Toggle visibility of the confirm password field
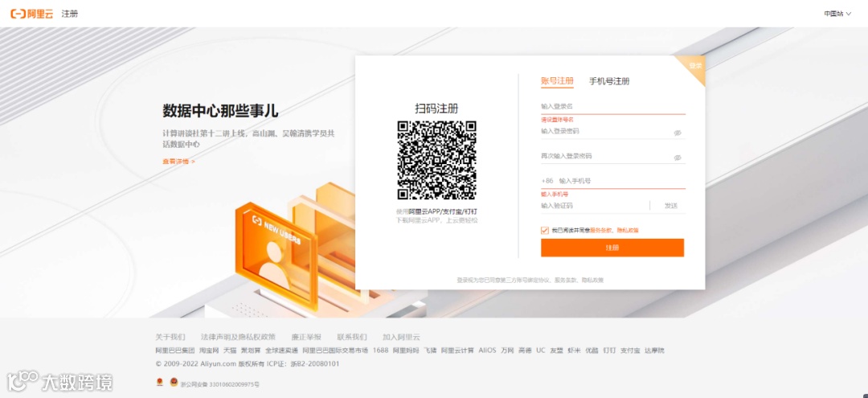 pyautogui.click(x=677, y=158)
